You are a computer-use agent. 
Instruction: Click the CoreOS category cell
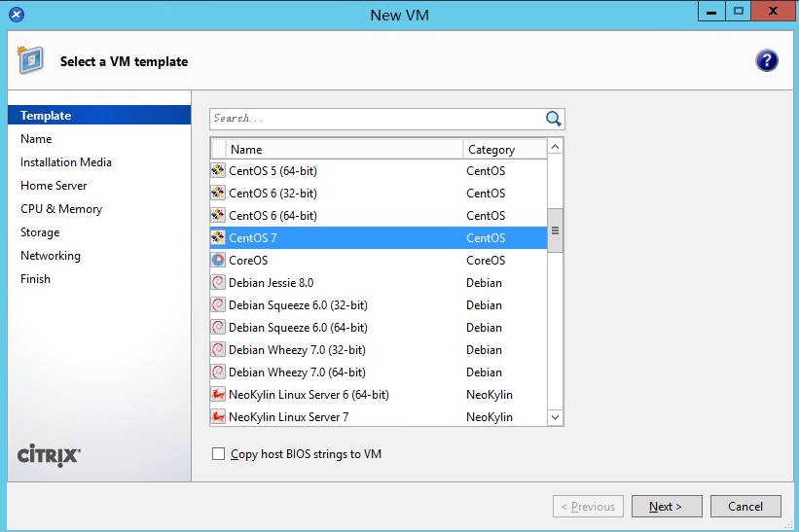(486, 260)
